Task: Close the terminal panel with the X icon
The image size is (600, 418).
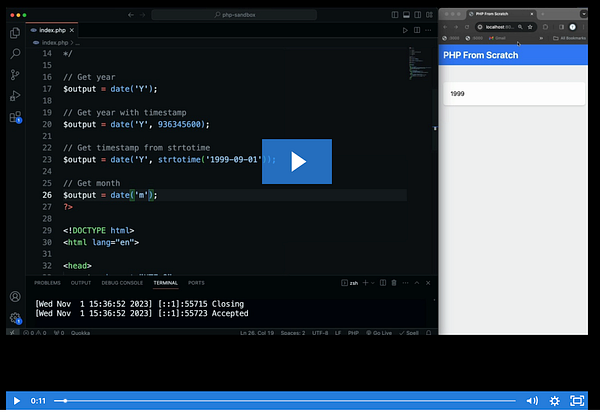Action: click(428, 283)
